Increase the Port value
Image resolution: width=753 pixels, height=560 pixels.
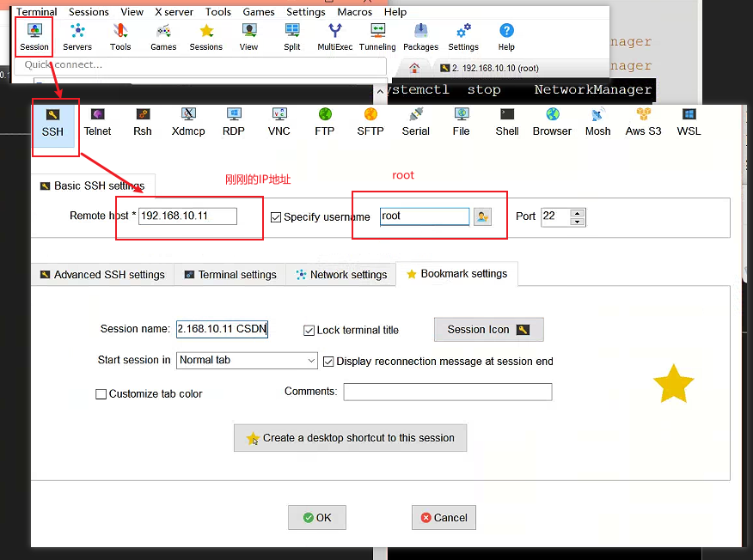coord(578,213)
